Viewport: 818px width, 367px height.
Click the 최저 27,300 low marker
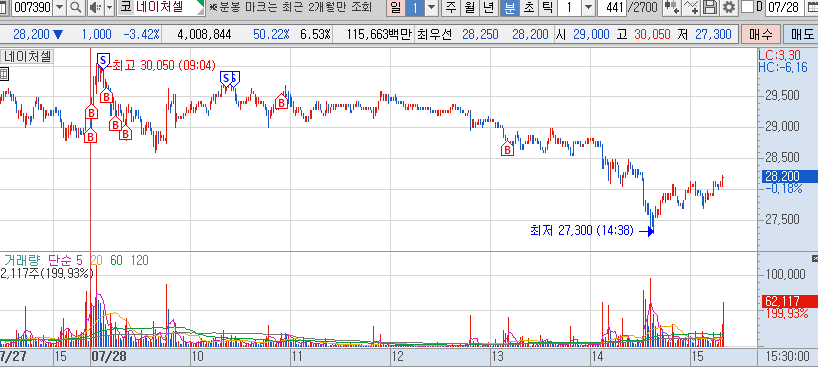click(x=582, y=230)
